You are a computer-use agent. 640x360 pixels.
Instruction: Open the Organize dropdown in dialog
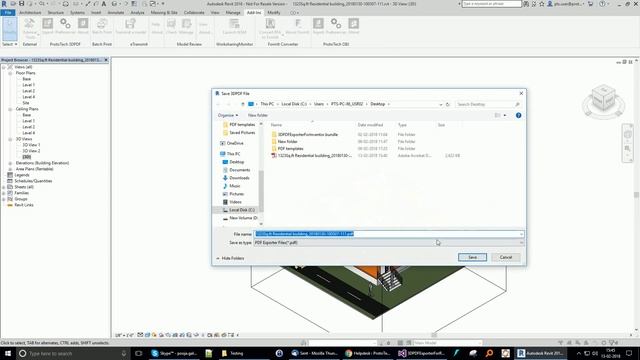click(228, 116)
